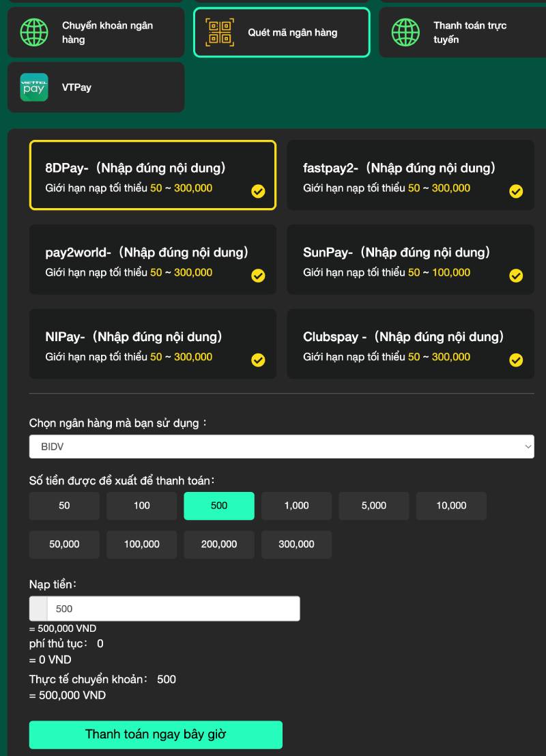Image resolution: width=546 pixels, height=756 pixels.
Task: Click the yellow checkmark on NIPay card
Action: 258,360
